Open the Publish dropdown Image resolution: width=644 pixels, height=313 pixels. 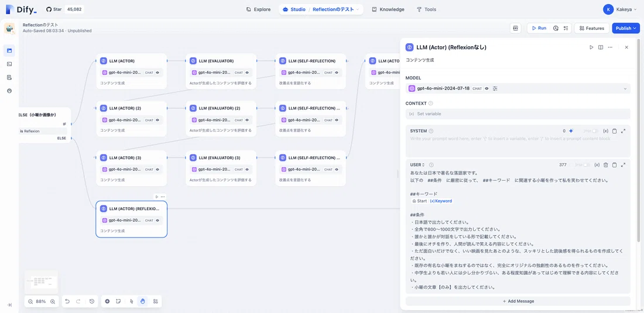click(625, 28)
